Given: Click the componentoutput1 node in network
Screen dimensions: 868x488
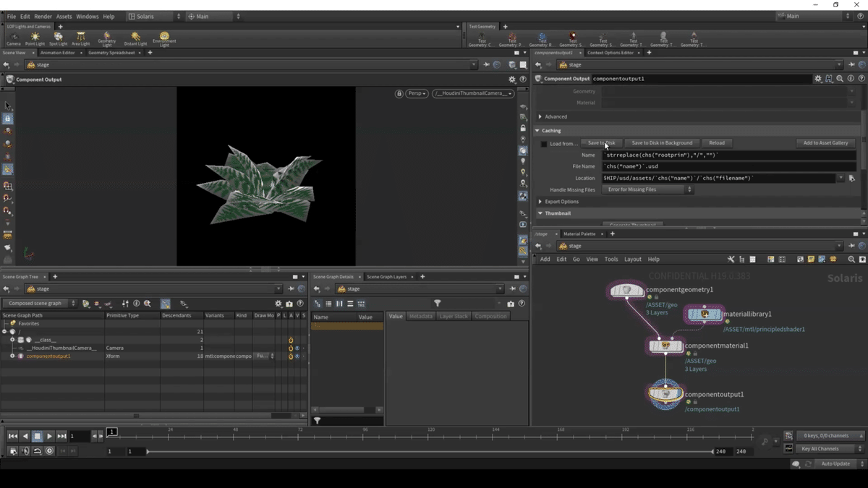Looking at the screenshot, I should (665, 394).
